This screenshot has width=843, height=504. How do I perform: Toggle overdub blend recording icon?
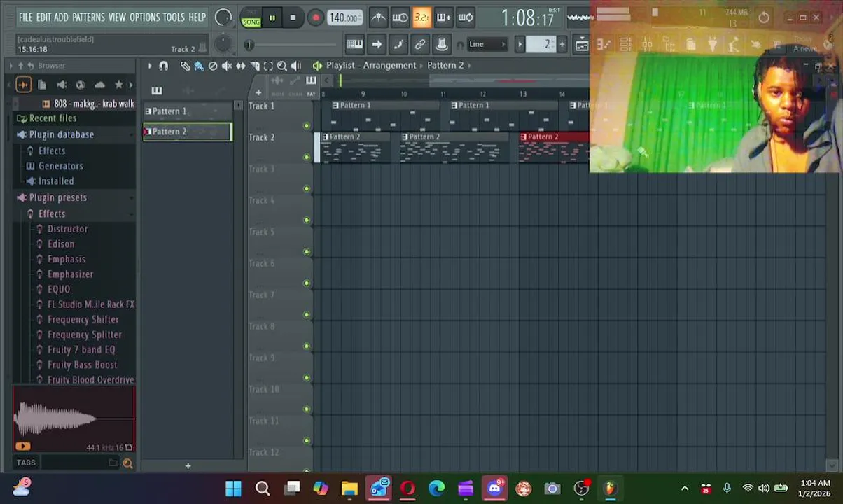(443, 17)
